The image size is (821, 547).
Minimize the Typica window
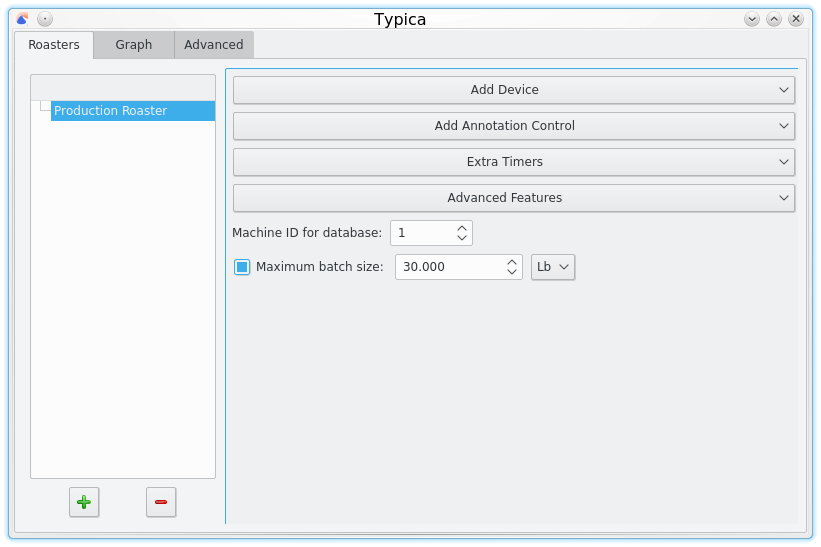(x=752, y=19)
